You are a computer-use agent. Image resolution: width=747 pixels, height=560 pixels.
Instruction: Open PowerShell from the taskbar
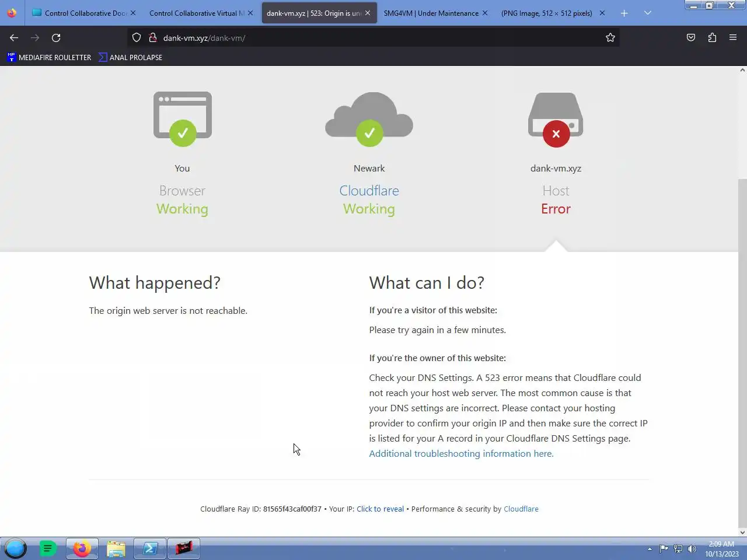150,548
